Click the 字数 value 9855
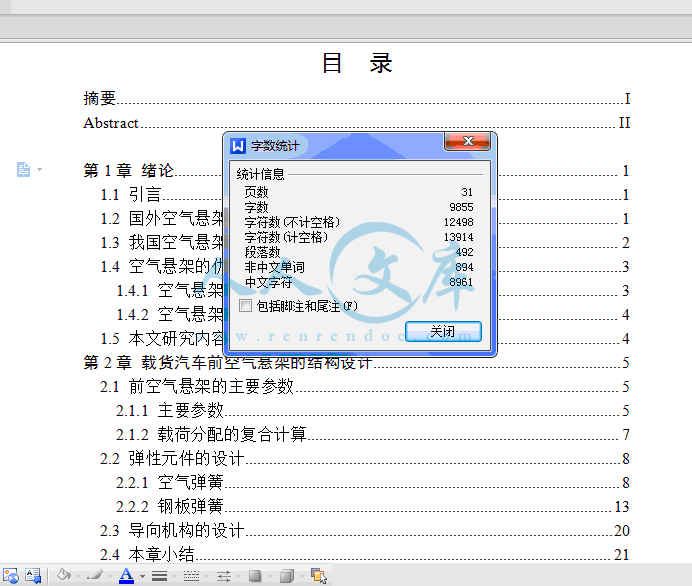The width and height of the screenshot is (692, 586). pos(461,207)
